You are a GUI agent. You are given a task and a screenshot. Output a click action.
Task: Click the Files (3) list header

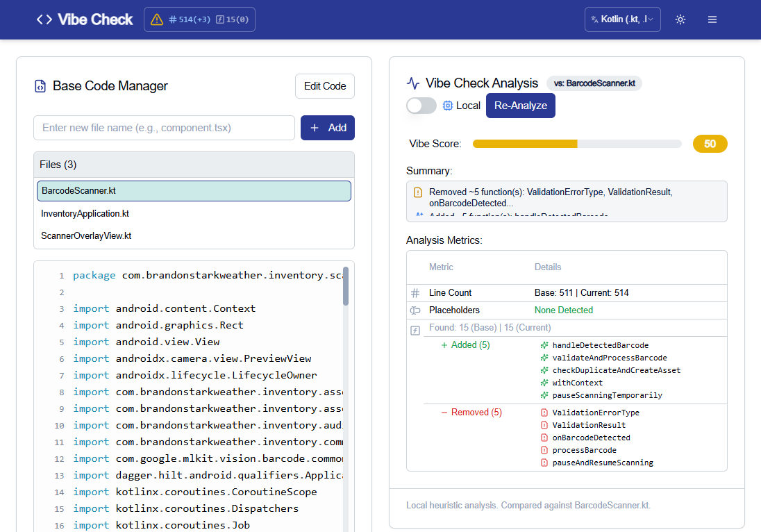194,165
